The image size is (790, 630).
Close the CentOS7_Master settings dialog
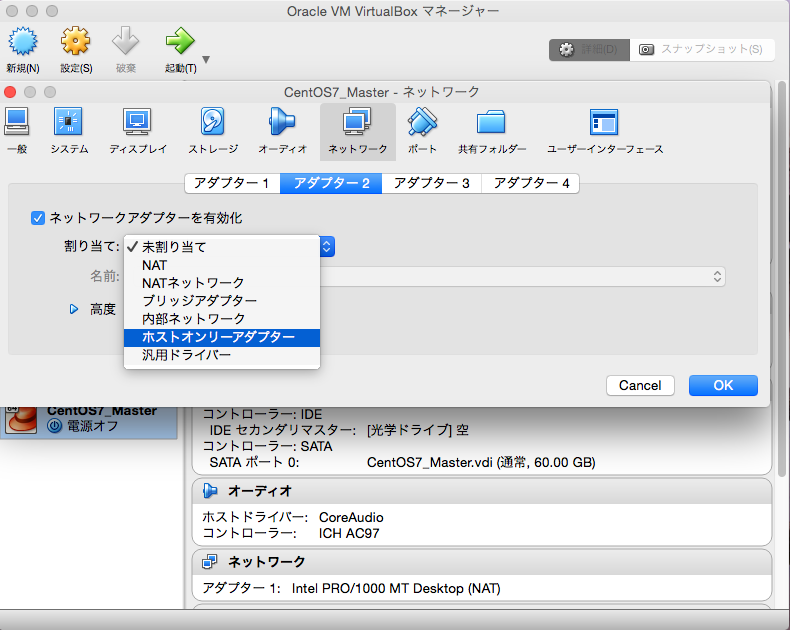[10, 92]
